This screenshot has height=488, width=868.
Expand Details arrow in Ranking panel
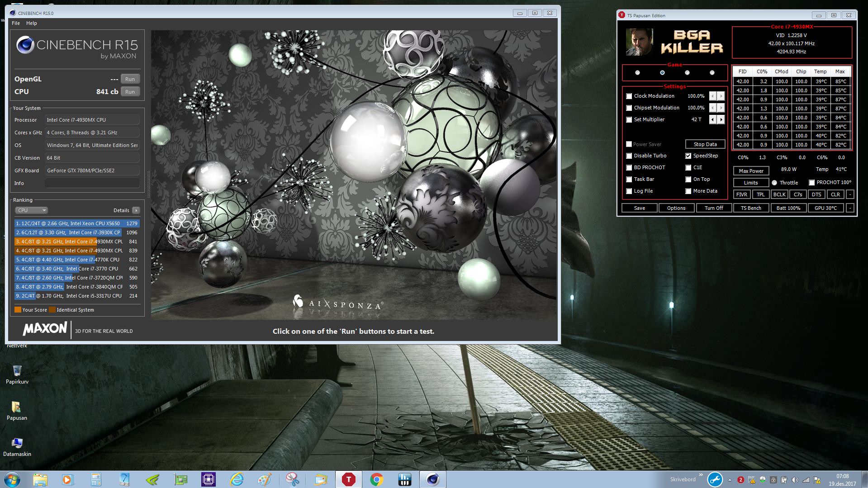136,210
